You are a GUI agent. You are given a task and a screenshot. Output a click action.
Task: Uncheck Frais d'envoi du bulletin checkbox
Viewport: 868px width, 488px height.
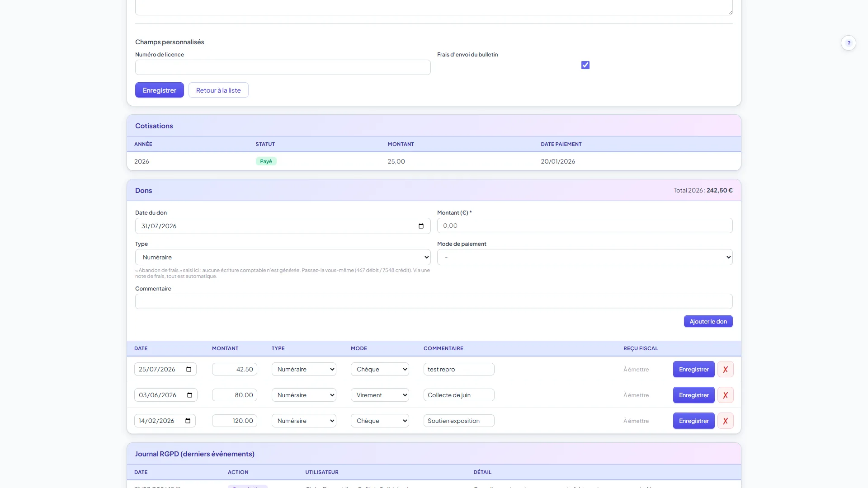coord(585,65)
